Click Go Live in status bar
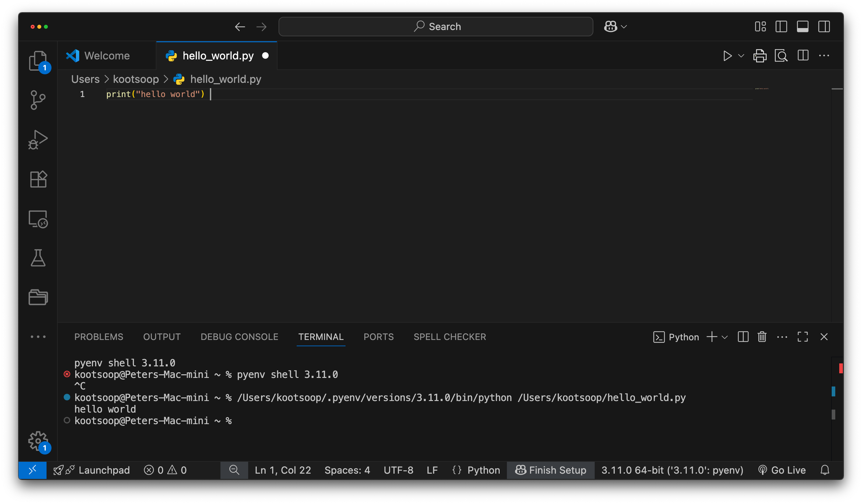Screen dimensions: 862x504 coord(782,470)
